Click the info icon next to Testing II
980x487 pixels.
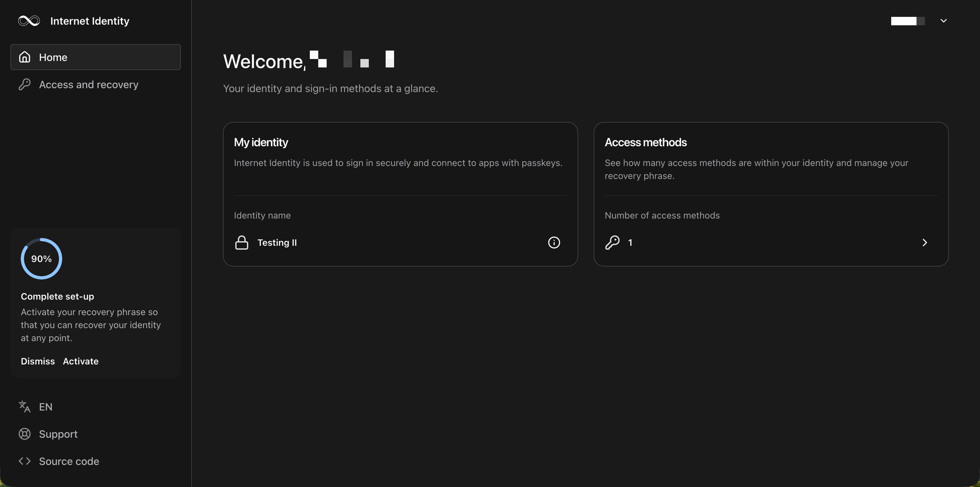pos(554,243)
